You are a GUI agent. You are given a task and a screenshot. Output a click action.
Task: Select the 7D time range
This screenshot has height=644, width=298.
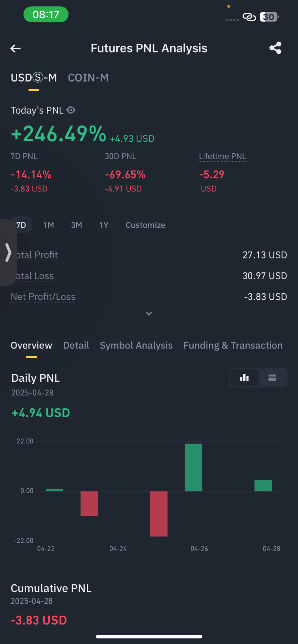21,225
